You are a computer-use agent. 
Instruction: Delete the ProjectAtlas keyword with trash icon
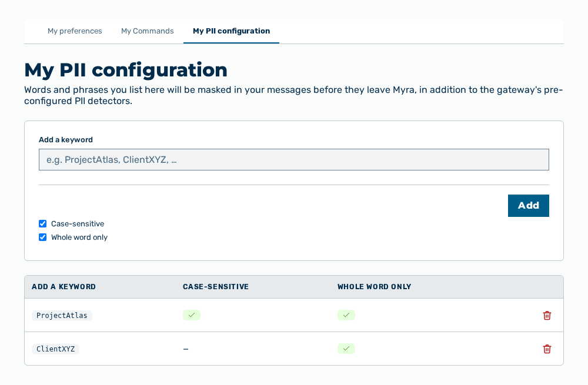point(547,315)
